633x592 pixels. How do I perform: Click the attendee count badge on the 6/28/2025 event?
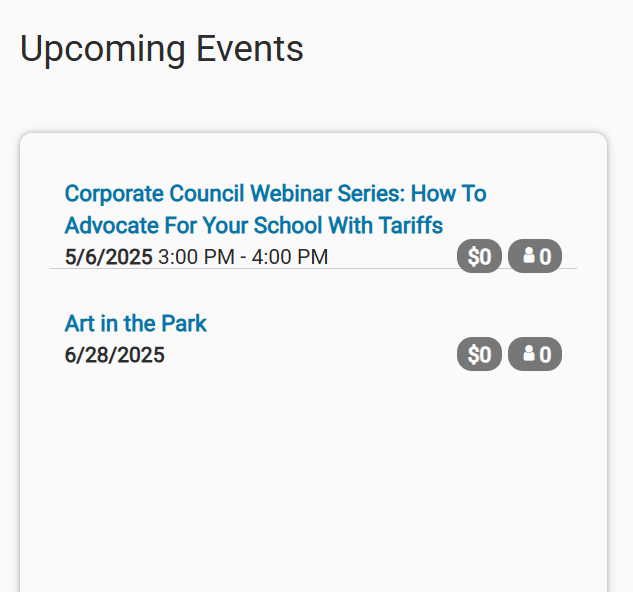coord(535,354)
